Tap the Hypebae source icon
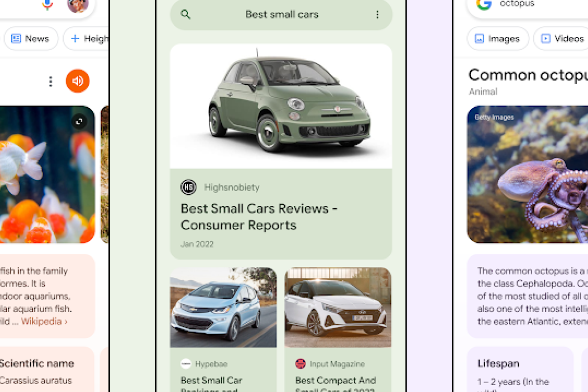The image size is (588, 392). point(186,364)
